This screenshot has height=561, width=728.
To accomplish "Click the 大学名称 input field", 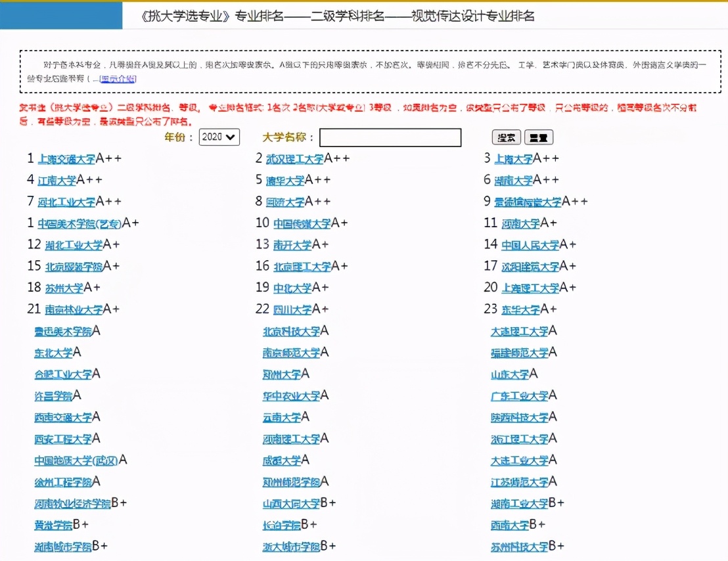I will (389, 137).
